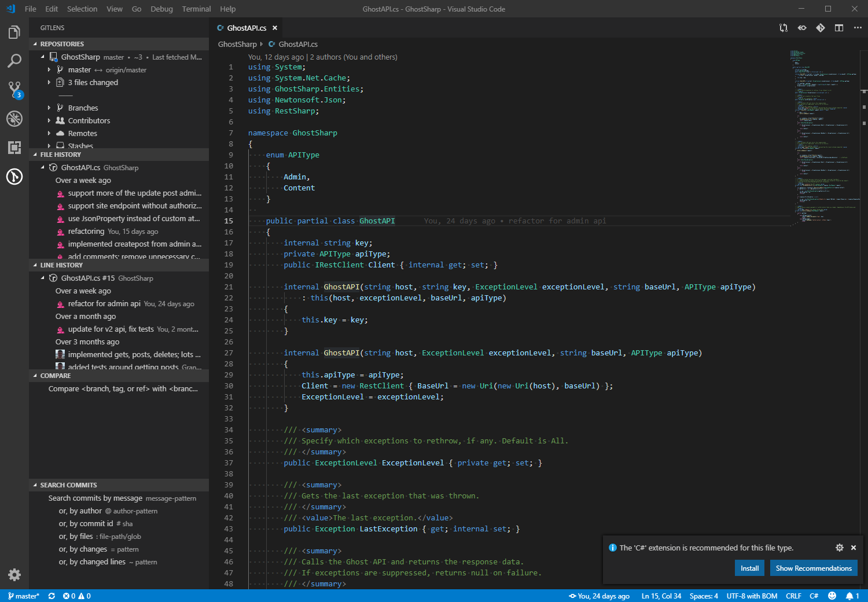This screenshot has height=602, width=868.
Task: Expand the Contributors node arrow
Action: coord(49,120)
